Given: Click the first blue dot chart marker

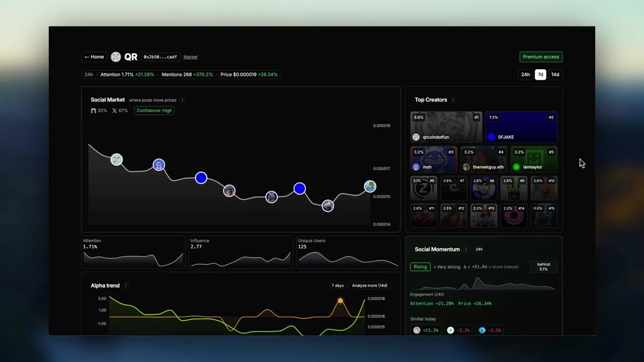Looking at the screenshot, I should [x=201, y=178].
